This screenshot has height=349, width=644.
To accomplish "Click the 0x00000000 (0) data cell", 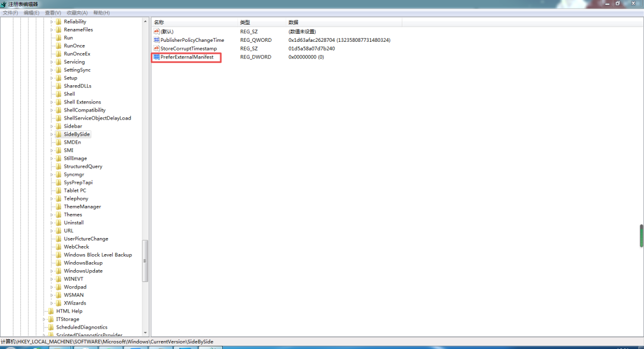I will point(306,57).
